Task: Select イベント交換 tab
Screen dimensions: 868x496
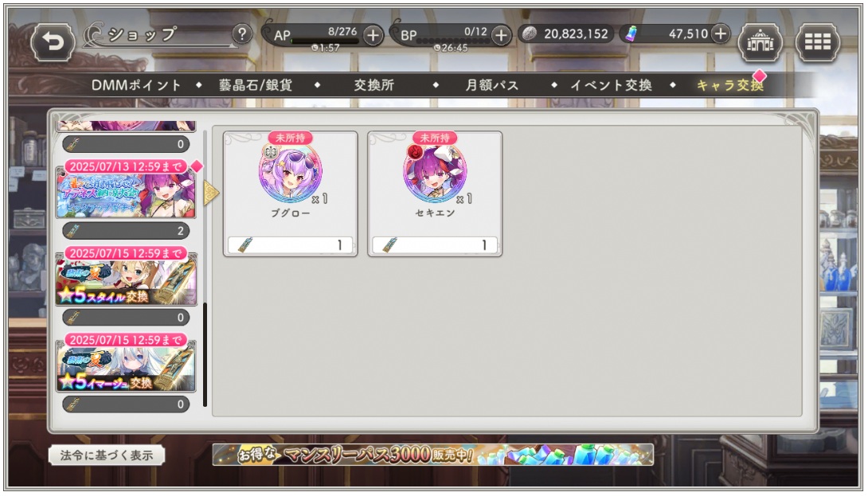Action: pyautogui.click(x=611, y=85)
